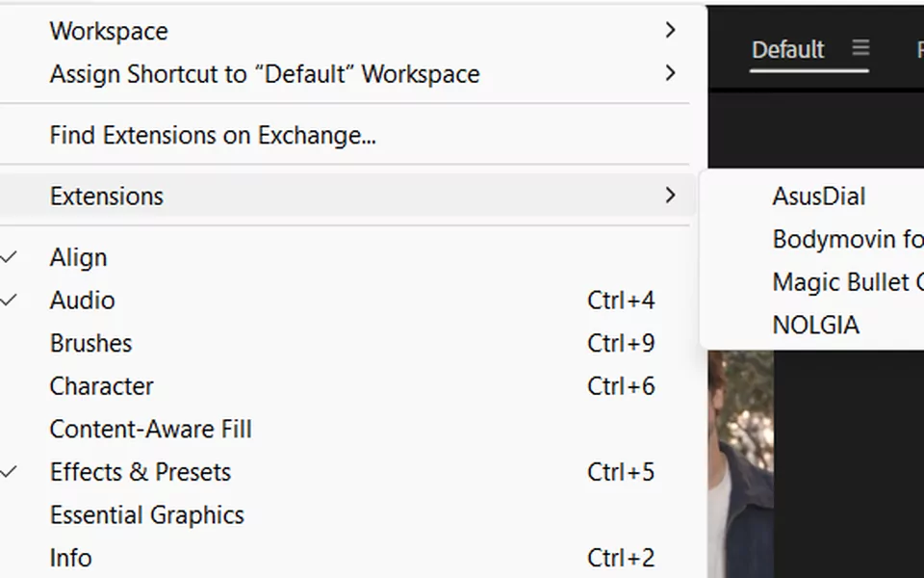Open the Bodymovin extension

click(x=847, y=240)
